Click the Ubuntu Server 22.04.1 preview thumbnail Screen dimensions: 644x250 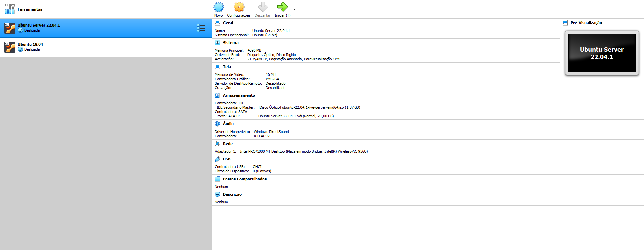pyautogui.click(x=602, y=53)
